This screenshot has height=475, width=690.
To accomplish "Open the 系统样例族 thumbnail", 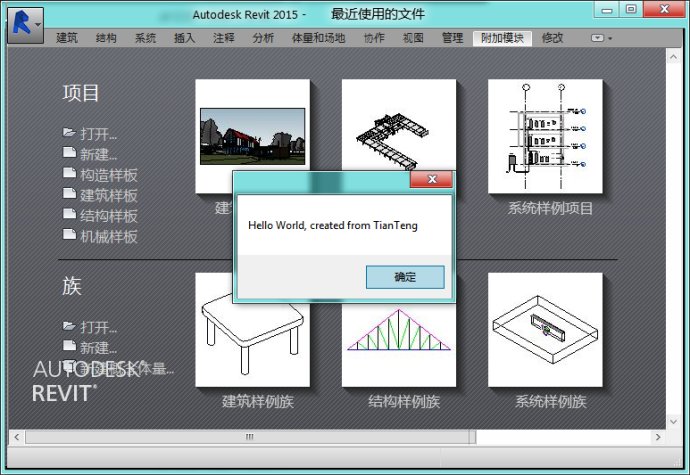I will click(x=545, y=330).
